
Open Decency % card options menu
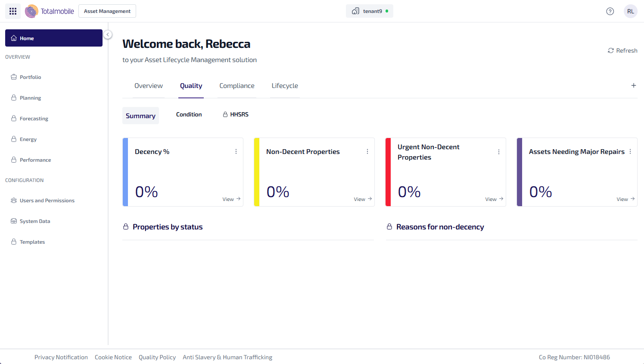tap(236, 151)
